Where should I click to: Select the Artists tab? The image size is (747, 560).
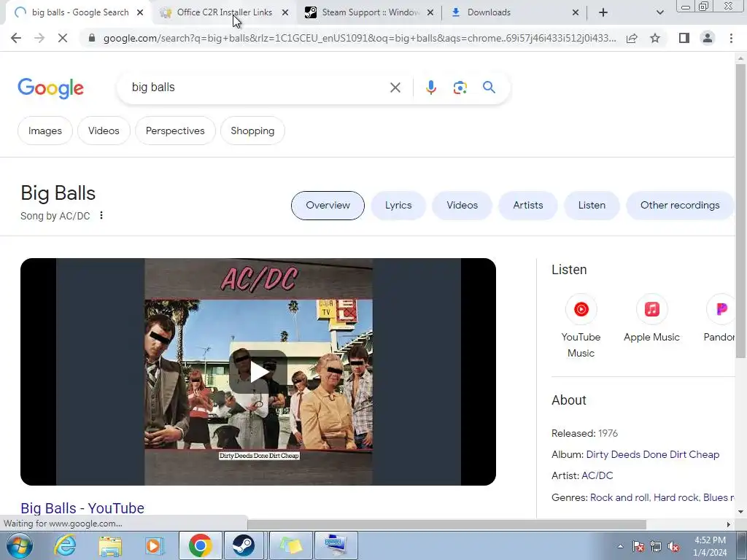pyautogui.click(x=528, y=205)
